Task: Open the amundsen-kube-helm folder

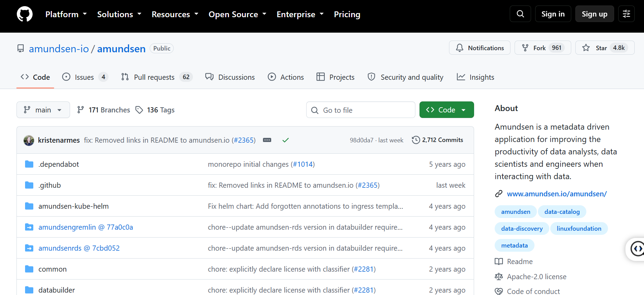Action: tap(73, 206)
